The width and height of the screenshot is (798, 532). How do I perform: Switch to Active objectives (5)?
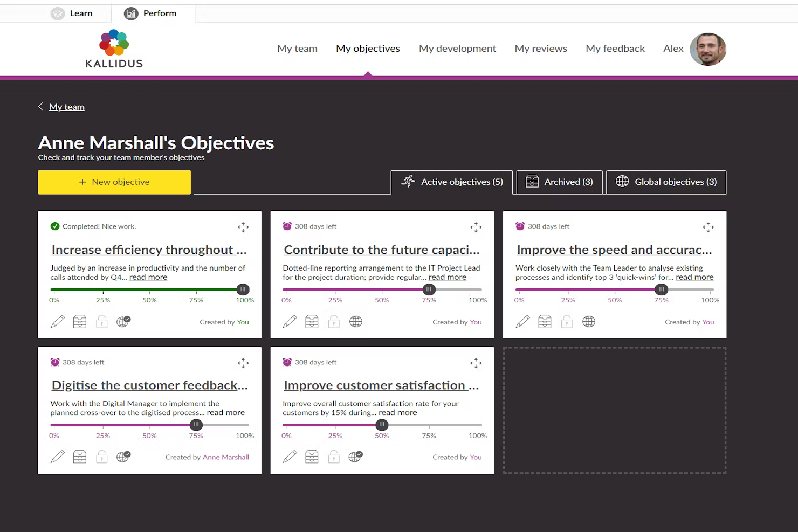[452, 182]
